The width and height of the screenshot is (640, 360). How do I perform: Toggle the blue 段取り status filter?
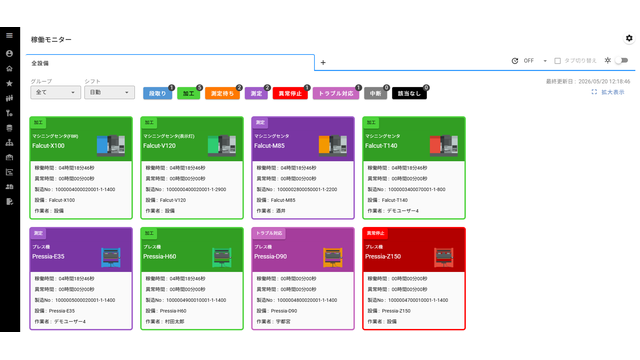[x=158, y=93]
